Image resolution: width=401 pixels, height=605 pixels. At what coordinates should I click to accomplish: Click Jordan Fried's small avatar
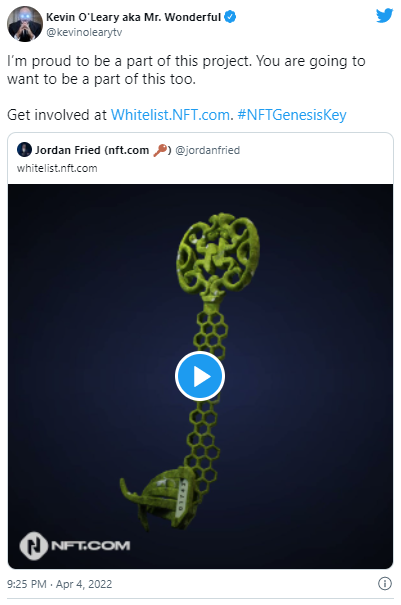pyautogui.click(x=24, y=149)
